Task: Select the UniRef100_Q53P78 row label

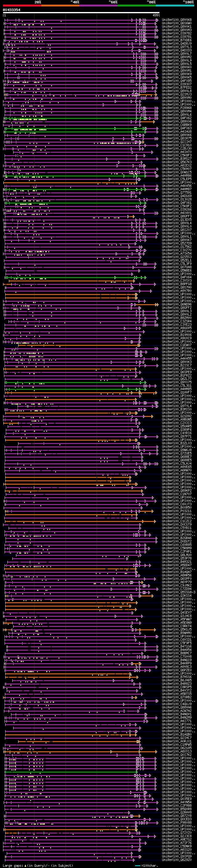Action: 177,558
